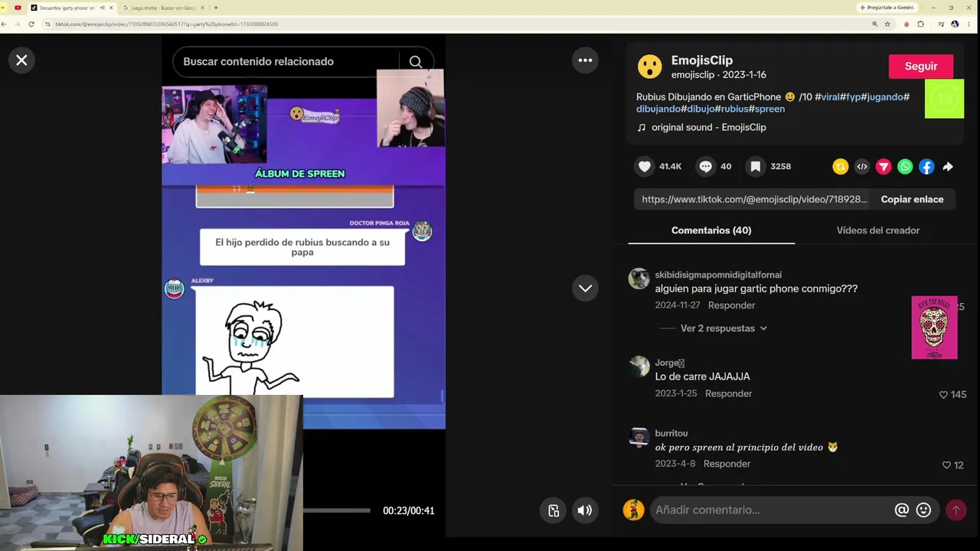The image size is (980, 551).
Task: Open the three-dots more options menu
Action: coord(585,60)
